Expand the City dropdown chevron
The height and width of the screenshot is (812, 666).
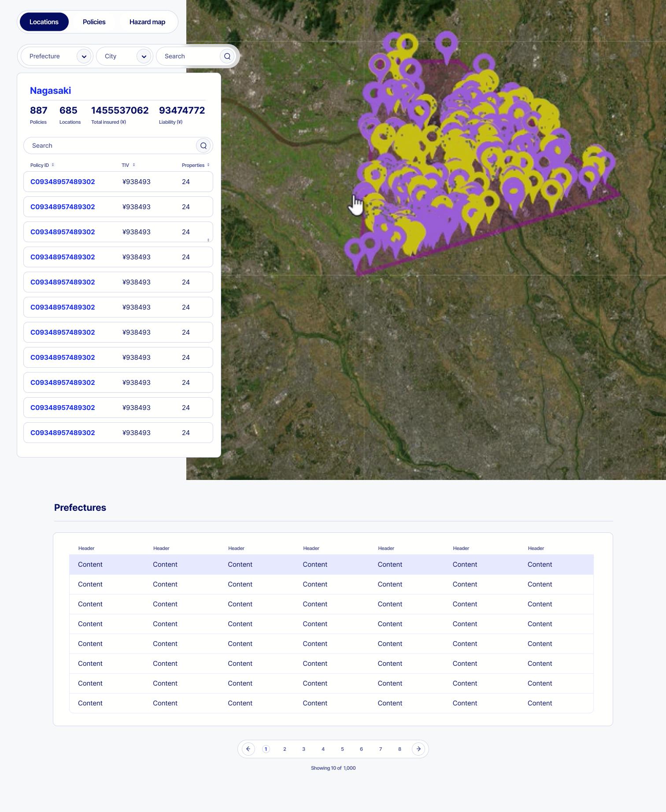tap(144, 56)
